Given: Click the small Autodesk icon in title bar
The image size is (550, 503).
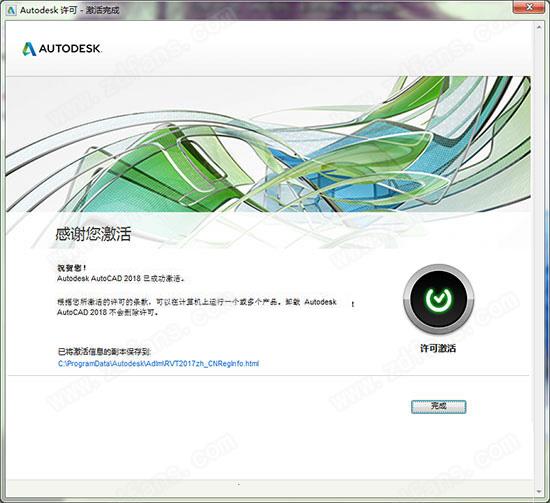Looking at the screenshot, I should pos(11,10).
